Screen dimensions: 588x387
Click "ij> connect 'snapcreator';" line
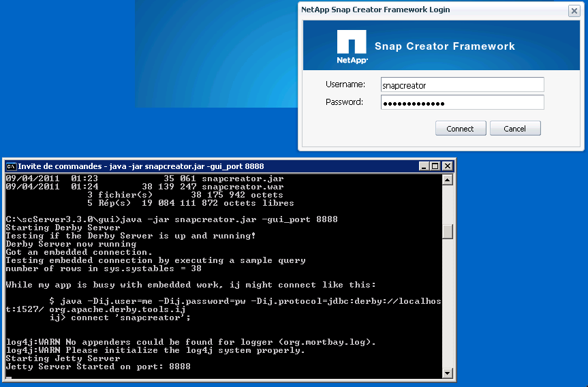[x=120, y=318]
